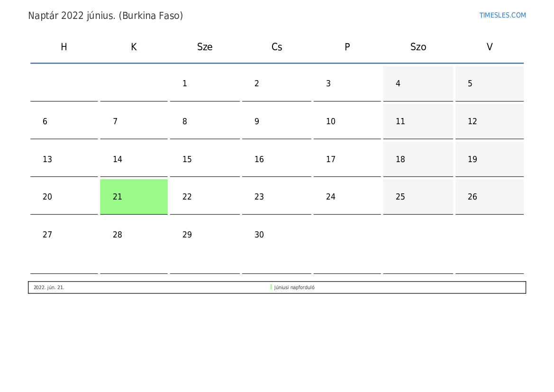Select Saturday June 4

click(398, 83)
